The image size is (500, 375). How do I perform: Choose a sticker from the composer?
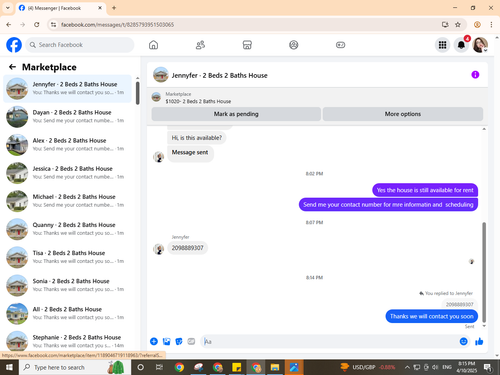coord(179,341)
